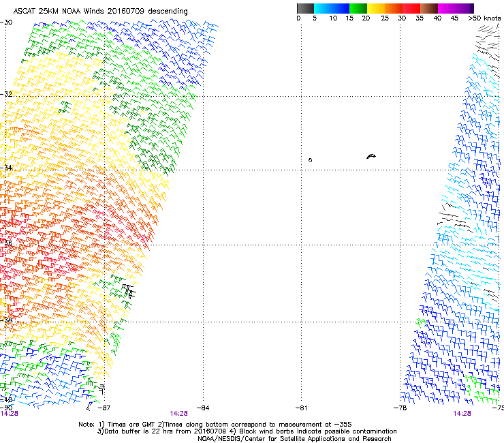The image size is (504, 443).
Task: Select the magenta-purple 40–50 knots color bar segment
Action: (x=456, y=8)
